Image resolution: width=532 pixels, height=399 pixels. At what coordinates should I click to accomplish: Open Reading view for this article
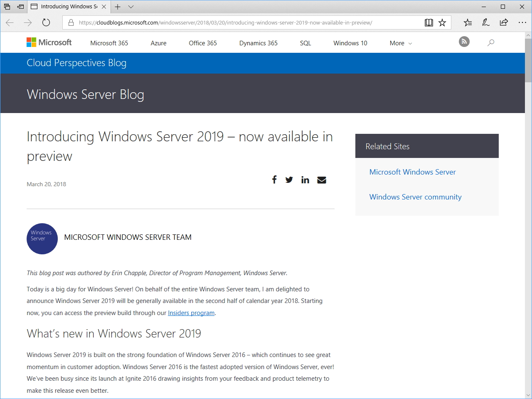429,22
